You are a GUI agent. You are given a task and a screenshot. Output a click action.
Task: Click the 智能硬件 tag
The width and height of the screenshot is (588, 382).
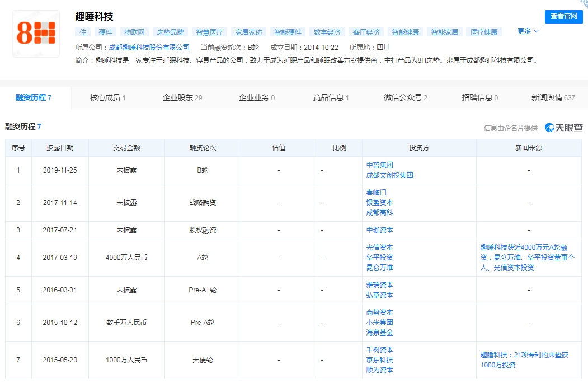click(x=288, y=32)
